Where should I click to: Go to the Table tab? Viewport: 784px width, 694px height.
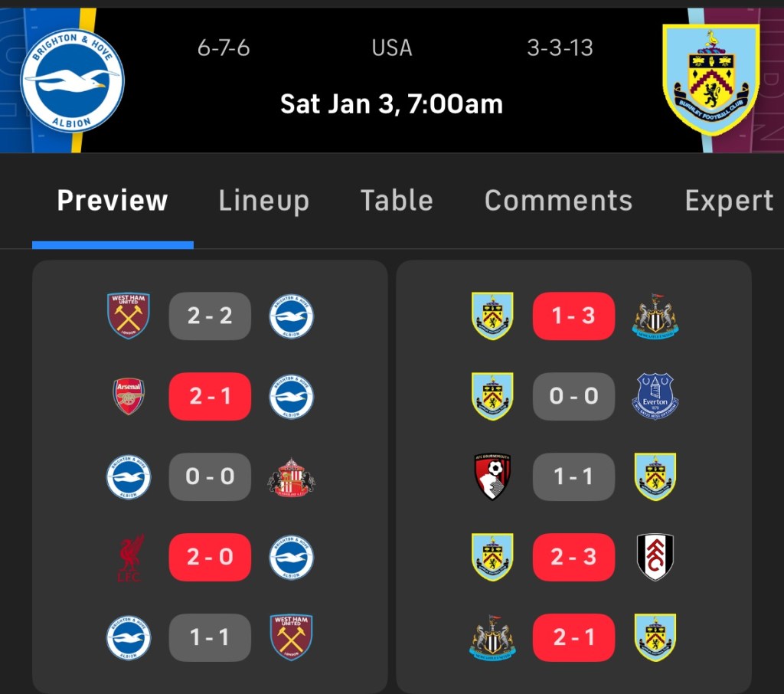click(x=397, y=201)
